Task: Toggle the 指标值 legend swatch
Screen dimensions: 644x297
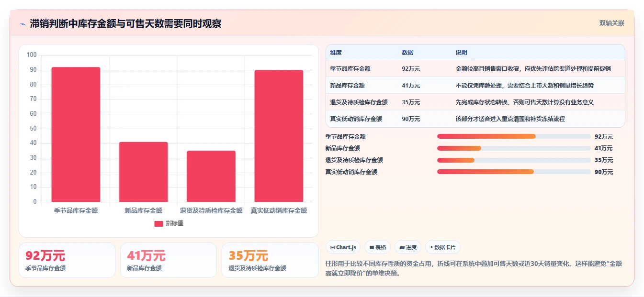Action: [159, 223]
